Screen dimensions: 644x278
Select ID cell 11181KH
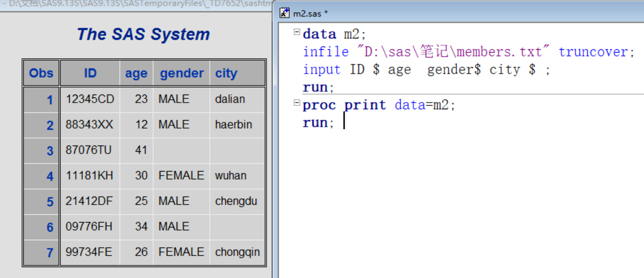tap(90, 176)
